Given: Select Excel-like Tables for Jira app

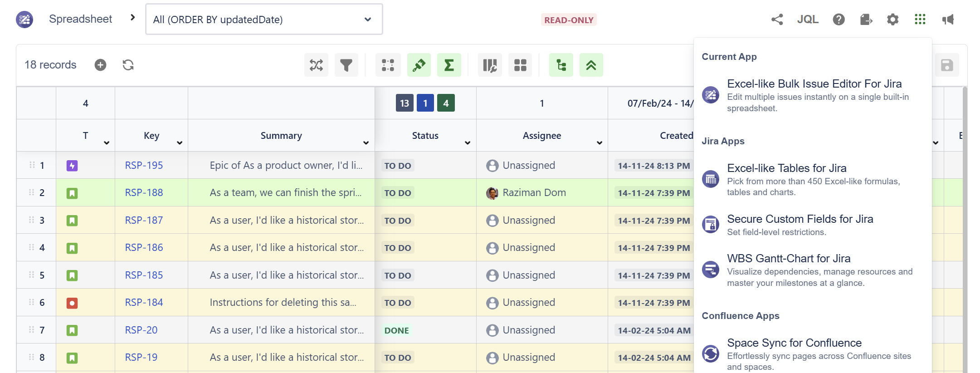Looking at the screenshot, I should coord(786,168).
